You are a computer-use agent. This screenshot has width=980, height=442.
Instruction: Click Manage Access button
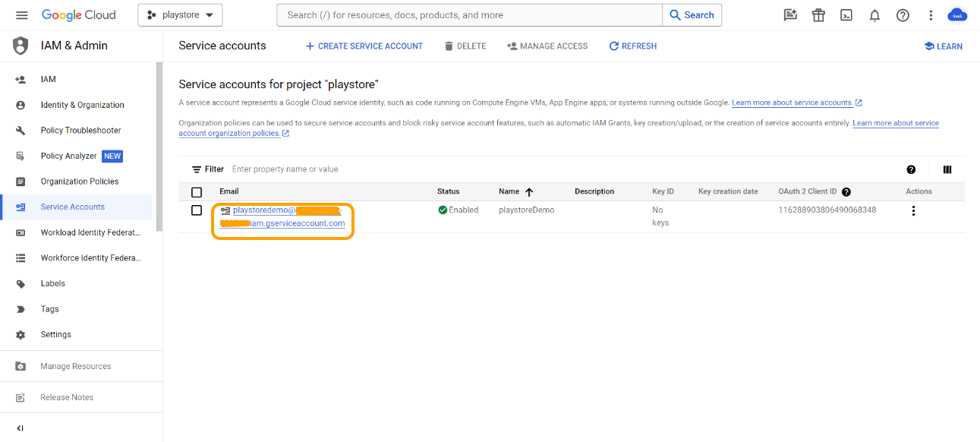tap(547, 46)
